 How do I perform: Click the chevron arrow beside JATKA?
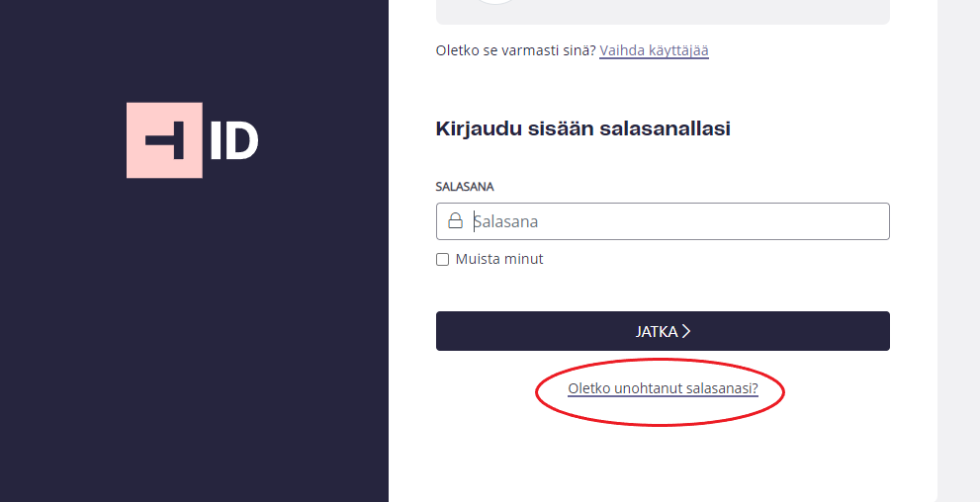point(685,331)
